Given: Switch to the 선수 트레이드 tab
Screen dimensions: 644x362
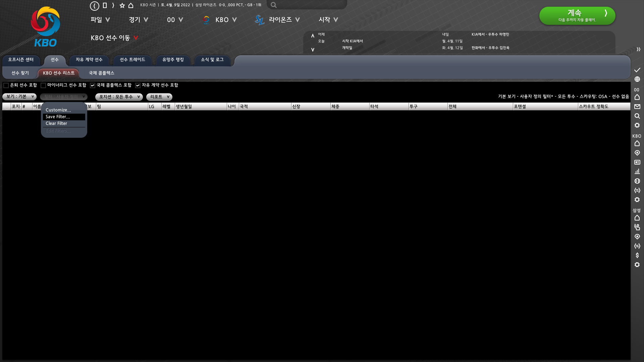Looking at the screenshot, I should point(132,60).
